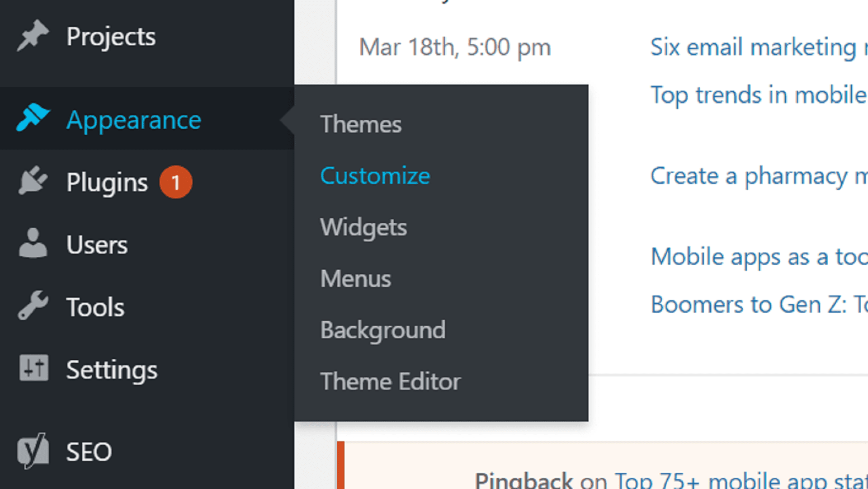Click the Plugins notification badge

pyautogui.click(x=176, y=181)
